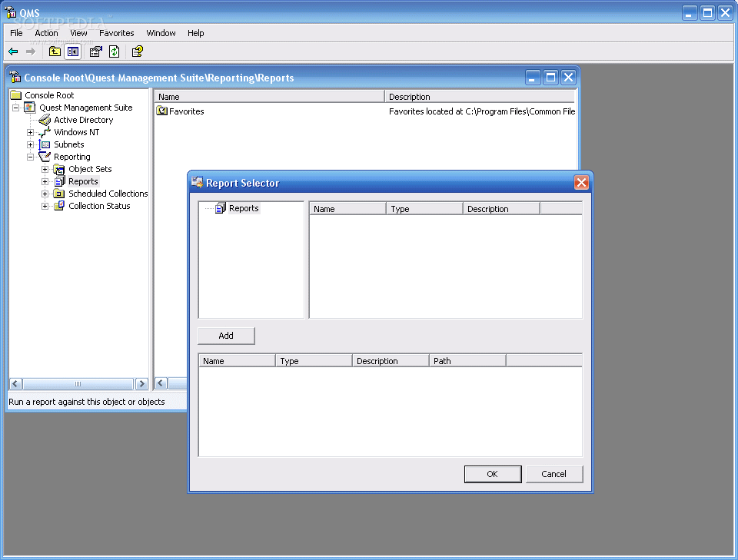Click the Console Root folder icon
Viewport: 738px width, 560px height.
click(x=16, y=95)
